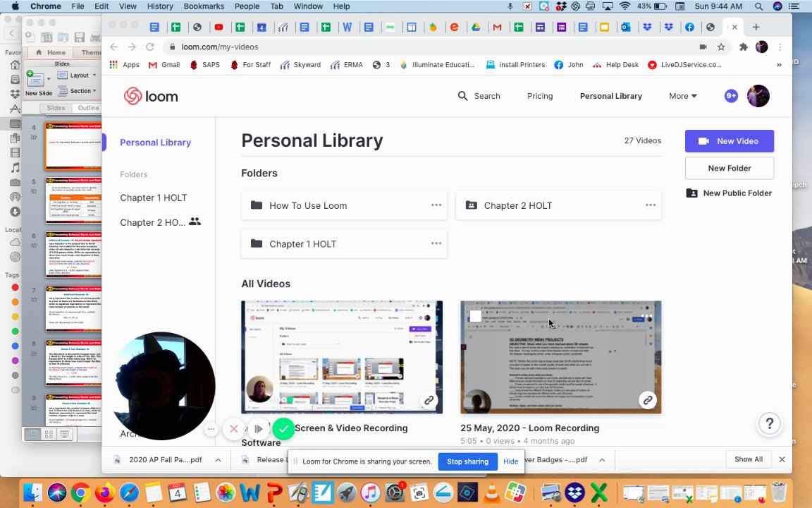
Task: Click the camera icon in address bar
Action: click(703, 47)
